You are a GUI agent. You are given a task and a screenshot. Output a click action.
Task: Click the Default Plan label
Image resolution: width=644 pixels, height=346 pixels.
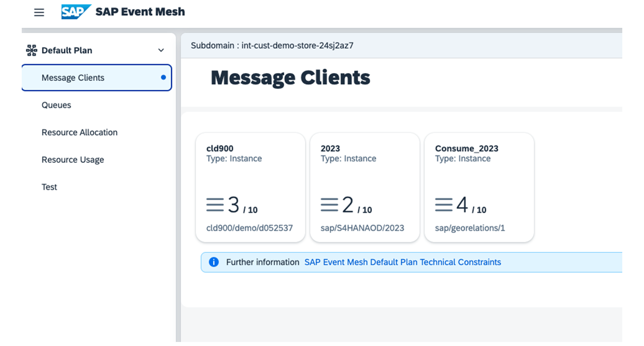coord(67,50)
